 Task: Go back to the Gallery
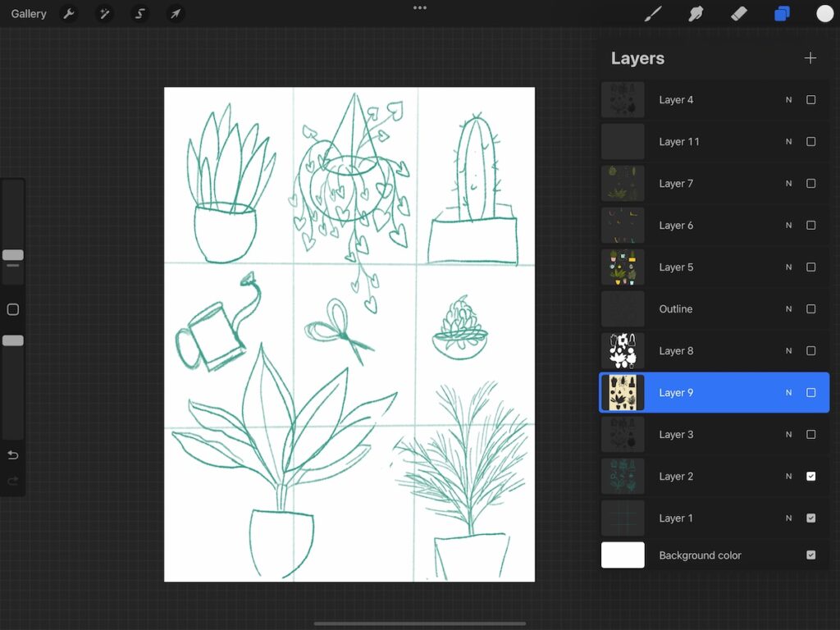[x=29, y=13]
